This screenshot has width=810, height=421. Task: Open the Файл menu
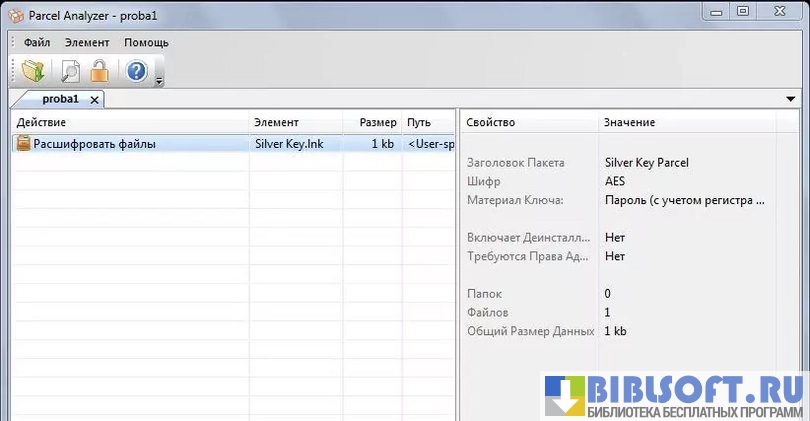pos(37,43)
